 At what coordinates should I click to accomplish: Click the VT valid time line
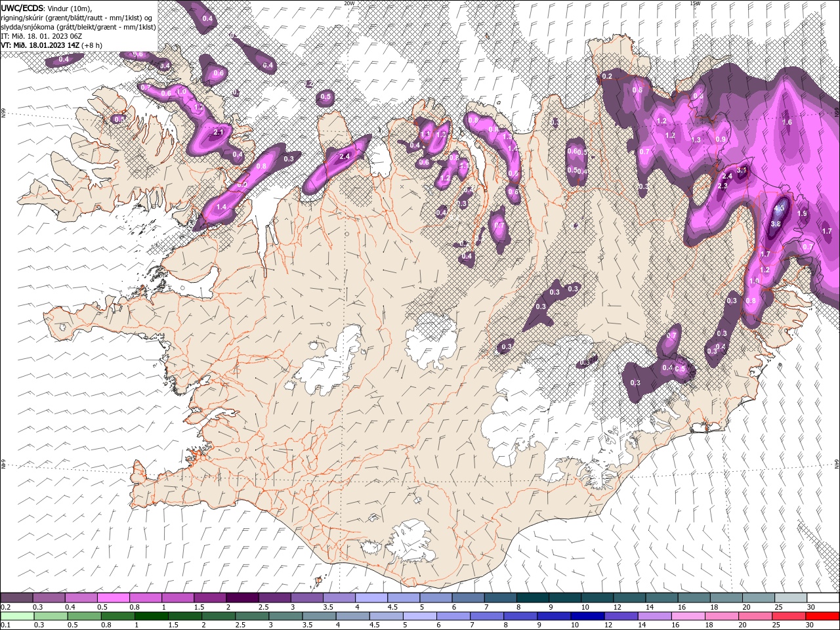click(x=52, y=45)
